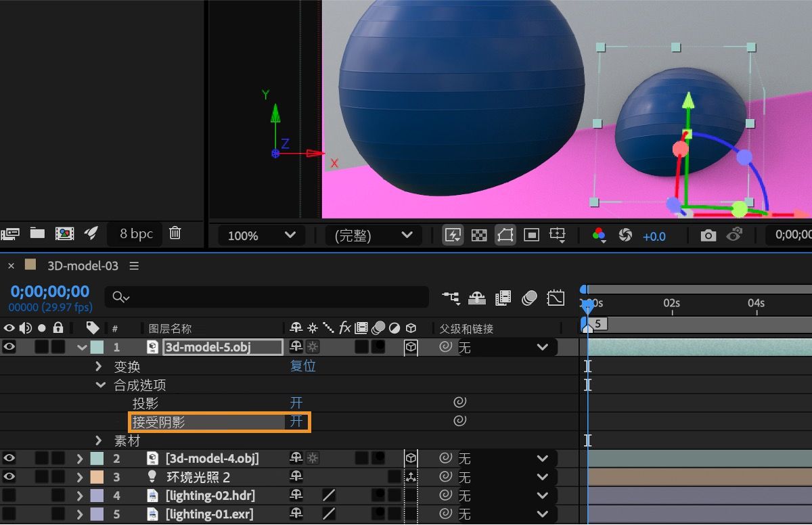Viewport: 812px width, 525px height.
Task: Toggle the transparency grid in the viewer
Action: (x=480, y=235)
